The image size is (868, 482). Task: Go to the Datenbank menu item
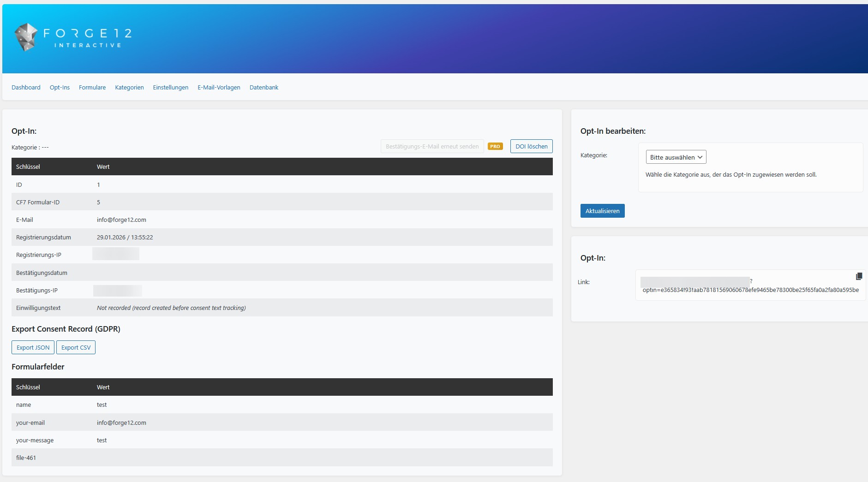(263, 87)
